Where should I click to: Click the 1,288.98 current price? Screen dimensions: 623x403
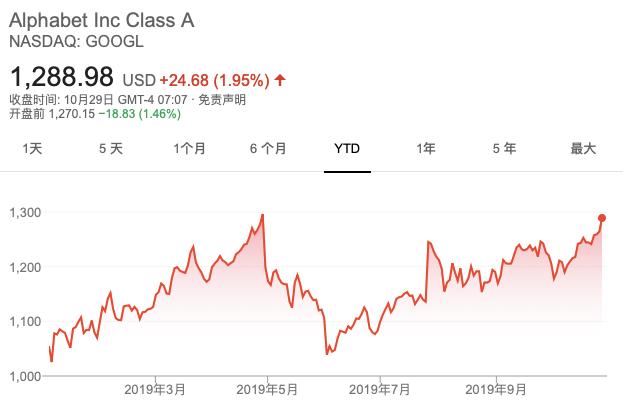62,76
